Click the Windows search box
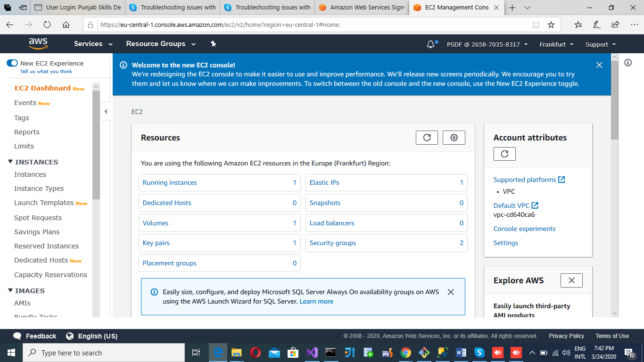Screen dimensions: 644x362 coord(104,353)
